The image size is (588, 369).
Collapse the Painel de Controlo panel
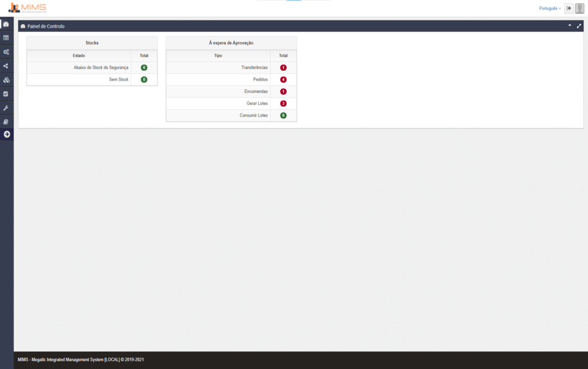pos(569,25)
